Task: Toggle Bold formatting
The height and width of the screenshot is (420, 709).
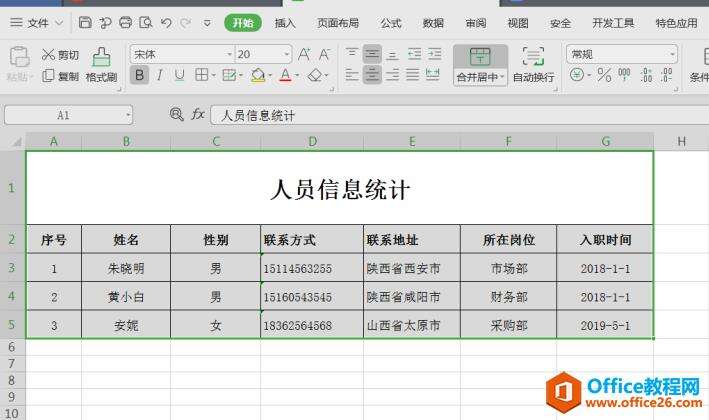Action: [139, 75]
